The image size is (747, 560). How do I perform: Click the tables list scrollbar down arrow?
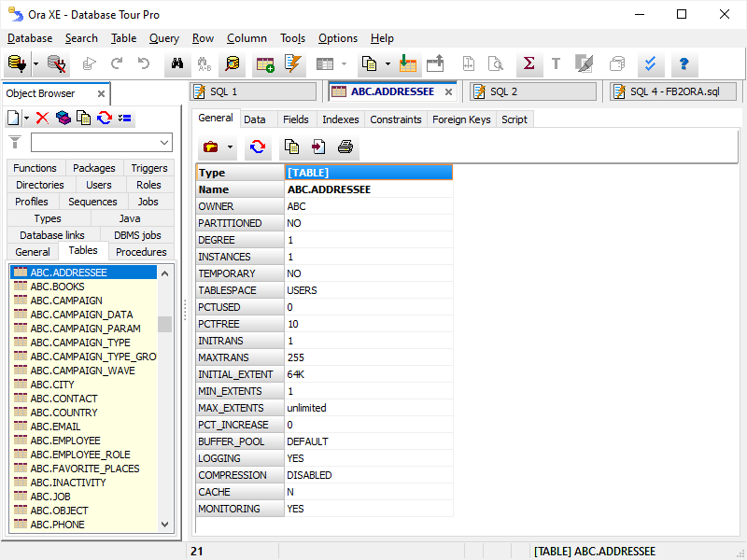tap(165, 525)
